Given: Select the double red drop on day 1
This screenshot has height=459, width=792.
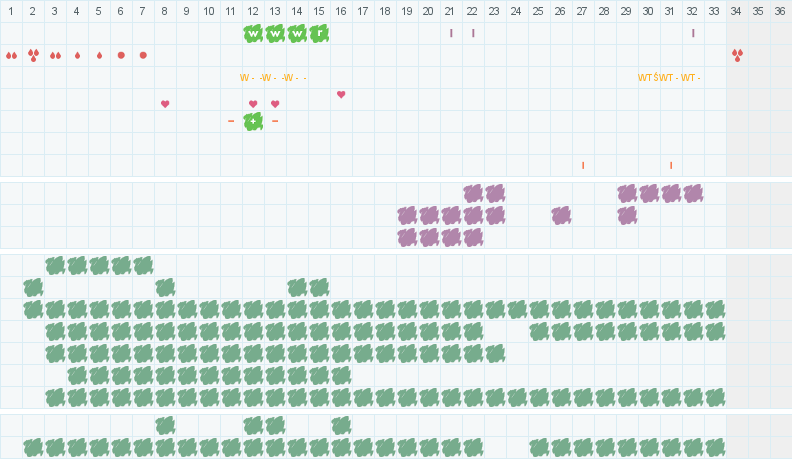Looking at the screenshot, I should click(11, 55).
